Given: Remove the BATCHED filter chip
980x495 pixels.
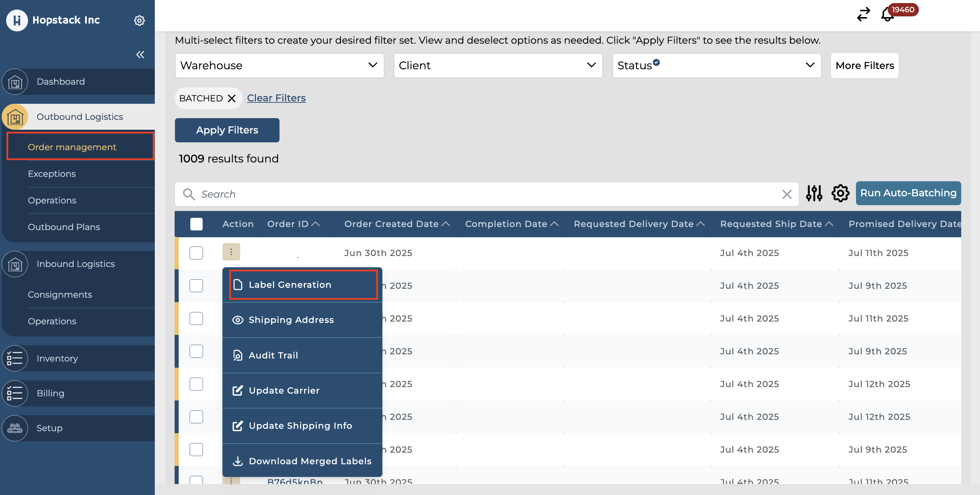Looking at the screenshot, I should 232,98.
